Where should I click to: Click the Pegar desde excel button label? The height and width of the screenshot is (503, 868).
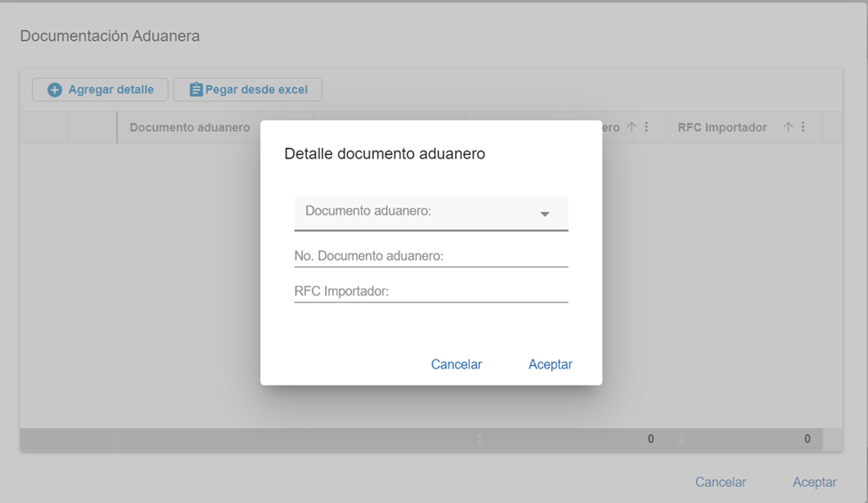256,90
